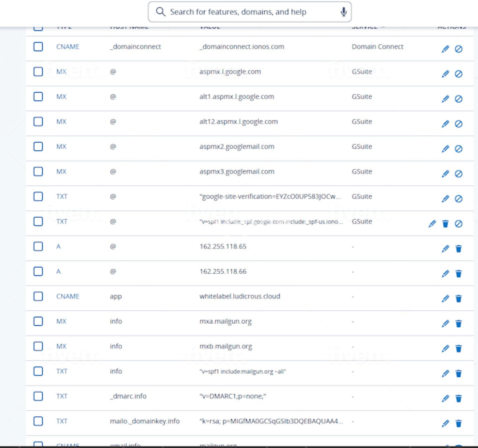Edit the _dmarc.info TXT record
Image resolution: width=478 pixels, height=448 pixels.
click(x=445, y=398)
